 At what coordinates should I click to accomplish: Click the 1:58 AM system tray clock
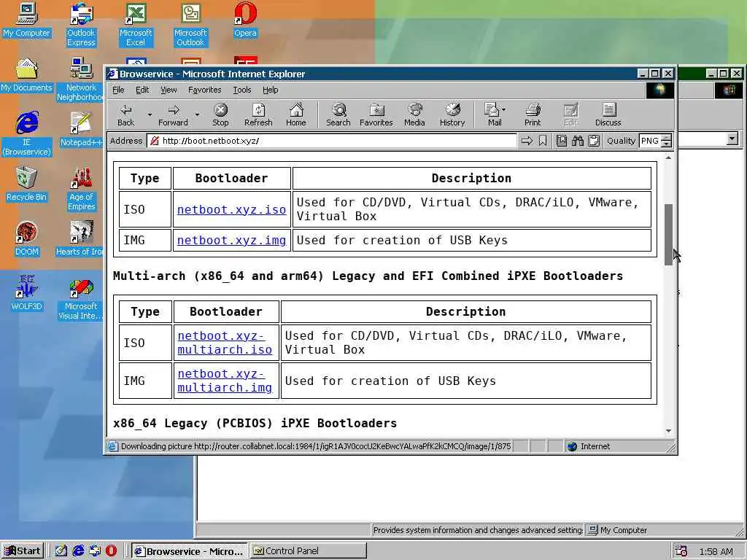coord(716,551)
